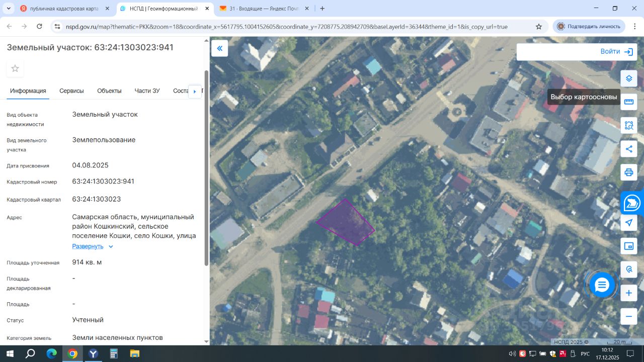Close the Yandex Mail inbox tab
Viewport: 644px width, 362px height.
pos(307,9)
